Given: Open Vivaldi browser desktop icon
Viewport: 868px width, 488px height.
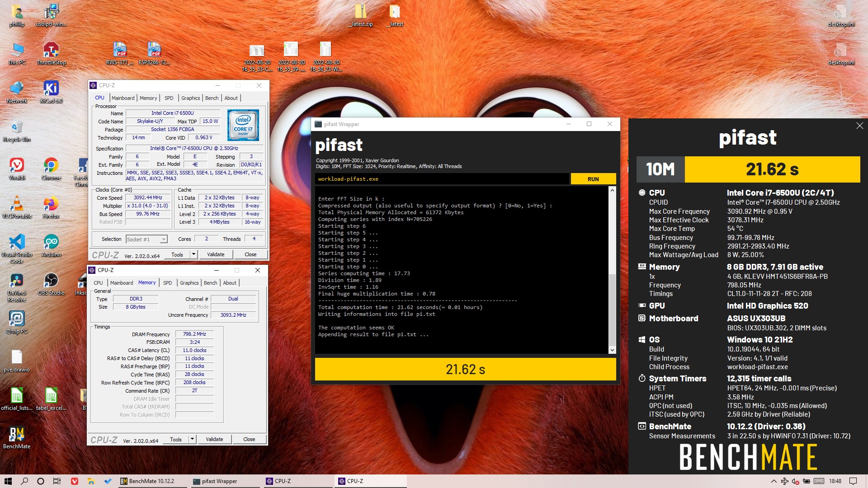Looking at the screenshot, I should pos(17,169).
